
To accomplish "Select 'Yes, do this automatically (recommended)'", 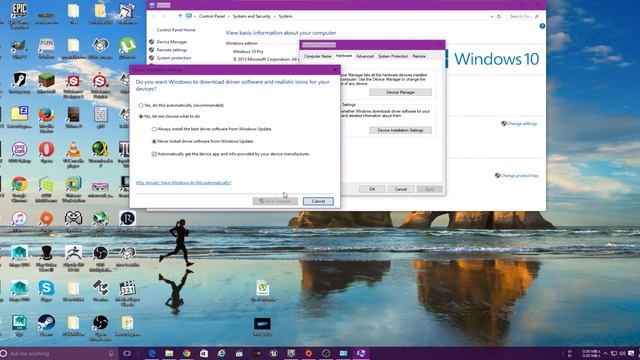I will pos(141,105).
